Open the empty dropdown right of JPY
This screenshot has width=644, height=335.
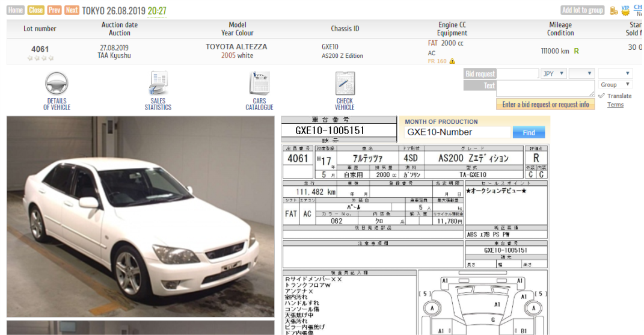(582, 73)
